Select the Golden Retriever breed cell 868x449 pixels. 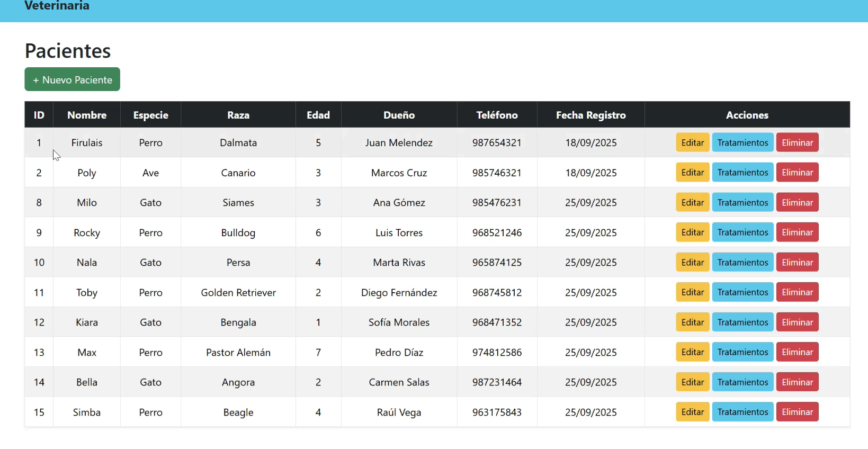coord(238,292)
